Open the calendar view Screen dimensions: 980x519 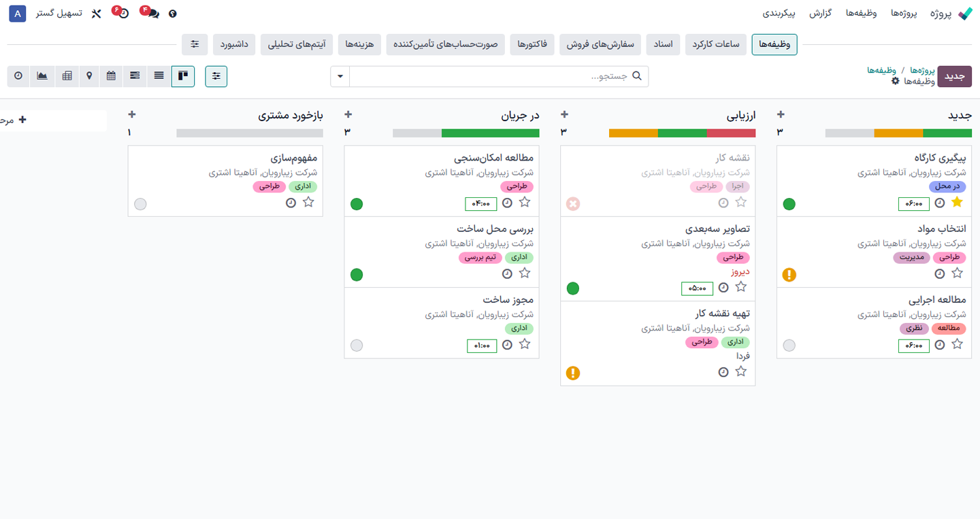pos(111,76)
